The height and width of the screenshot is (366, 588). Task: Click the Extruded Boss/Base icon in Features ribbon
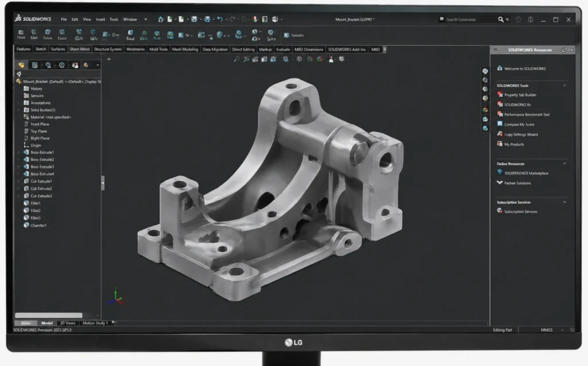[x=21, y=34]
